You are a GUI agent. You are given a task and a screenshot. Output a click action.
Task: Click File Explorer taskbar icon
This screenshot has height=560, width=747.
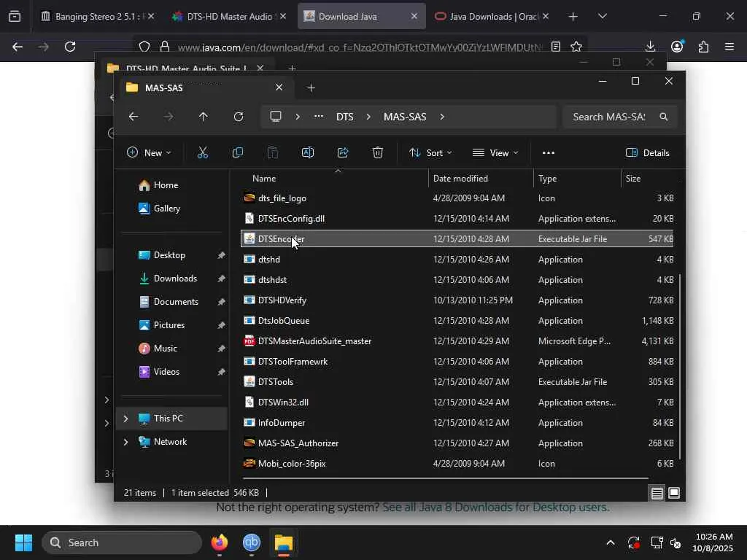[x=284, y=542]
